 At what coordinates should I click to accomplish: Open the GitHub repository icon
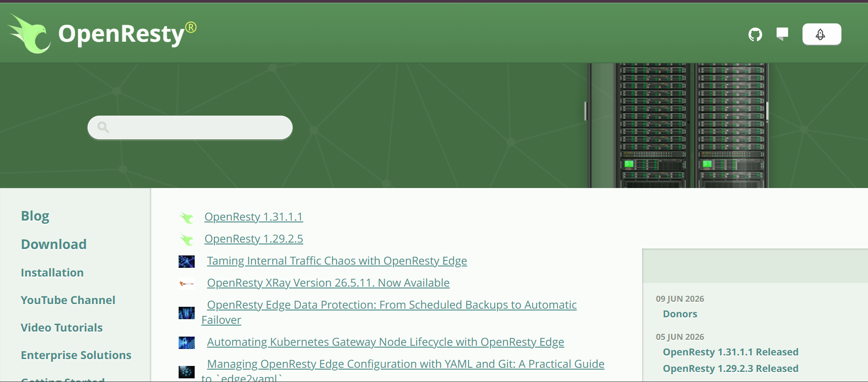click(755, 34)
